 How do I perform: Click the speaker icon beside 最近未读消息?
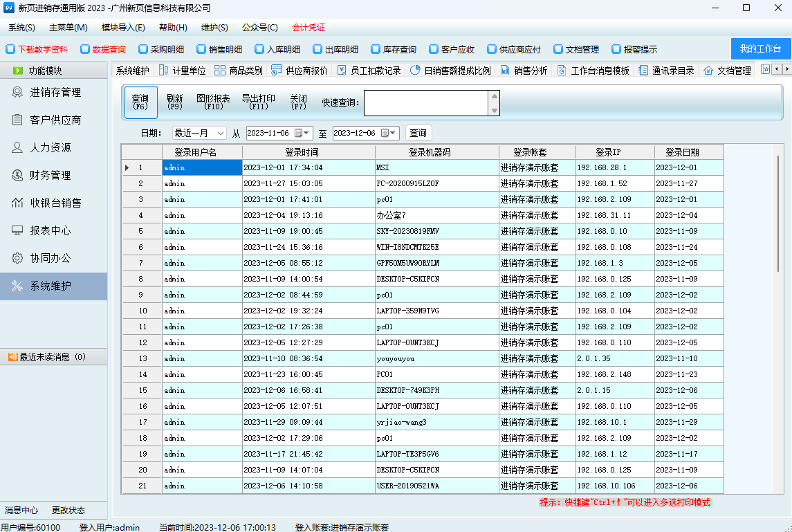point(12,357)
